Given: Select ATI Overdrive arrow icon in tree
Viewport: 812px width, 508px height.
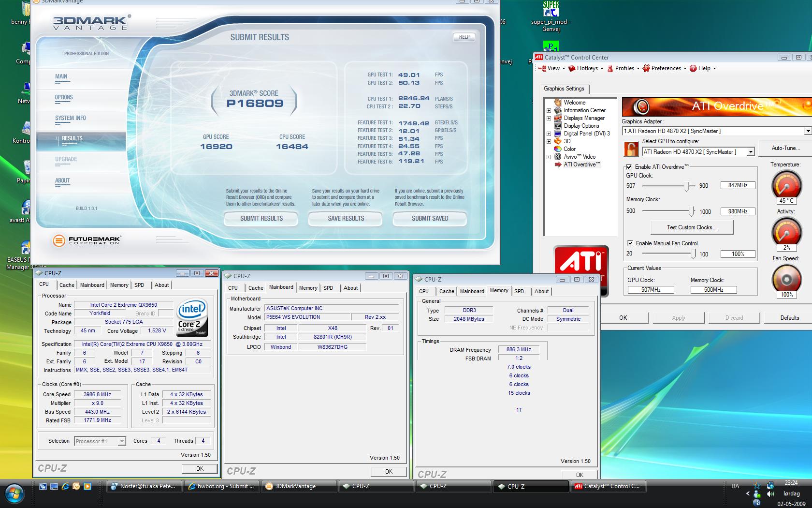Looking at the screenshot, I should pyautogui.click(x=558, y=164).
